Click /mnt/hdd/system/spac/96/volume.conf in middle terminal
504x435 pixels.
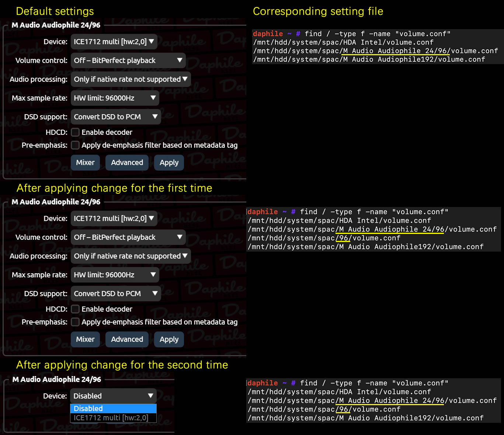324,238
